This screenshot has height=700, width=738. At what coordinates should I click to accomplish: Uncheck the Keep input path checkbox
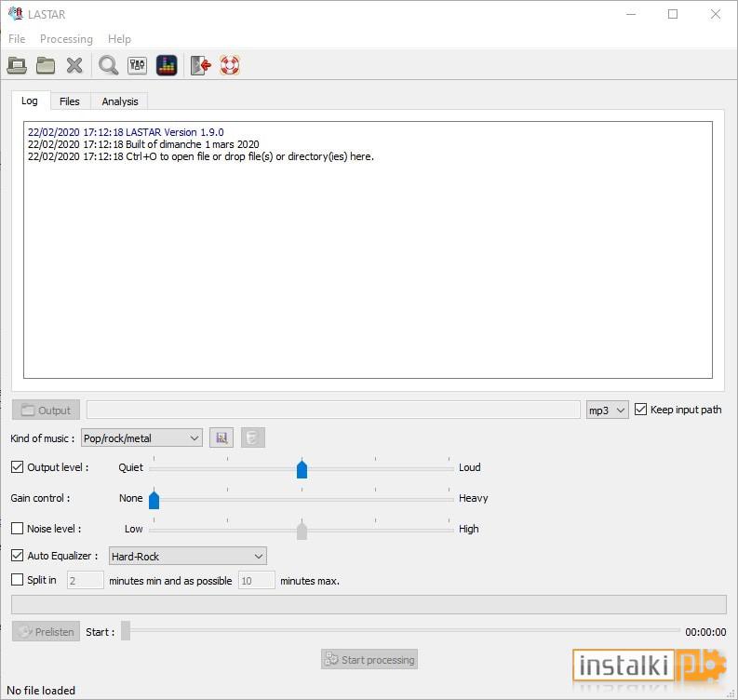click(640, 409)
